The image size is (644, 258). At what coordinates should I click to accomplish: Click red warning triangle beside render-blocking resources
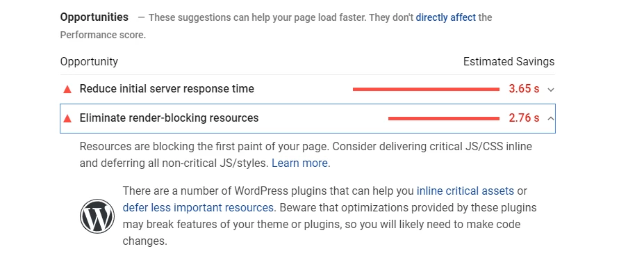[x=67, y=119]
